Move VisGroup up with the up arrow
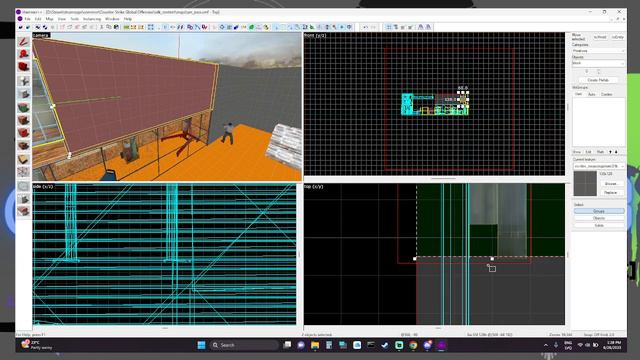Screen dimensions: 640x360 pos(610,152)
